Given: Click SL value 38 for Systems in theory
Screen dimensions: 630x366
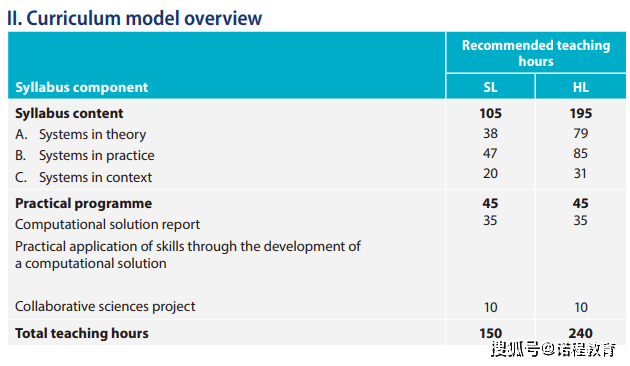Looking at the screenshot, I should coord(490,133).
